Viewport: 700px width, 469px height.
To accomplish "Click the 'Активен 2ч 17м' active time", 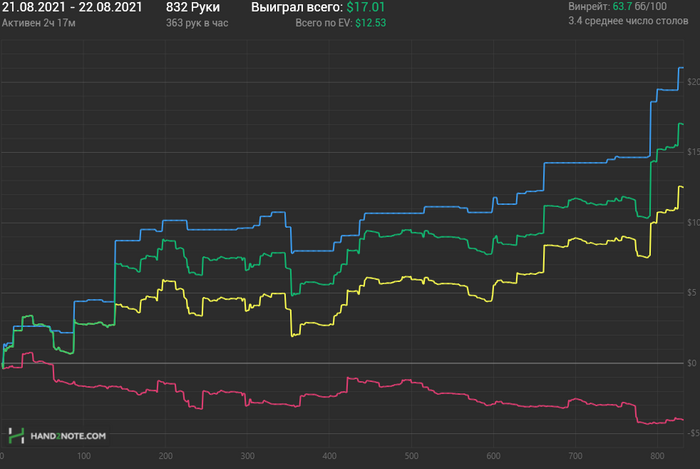I will point(39,23).
